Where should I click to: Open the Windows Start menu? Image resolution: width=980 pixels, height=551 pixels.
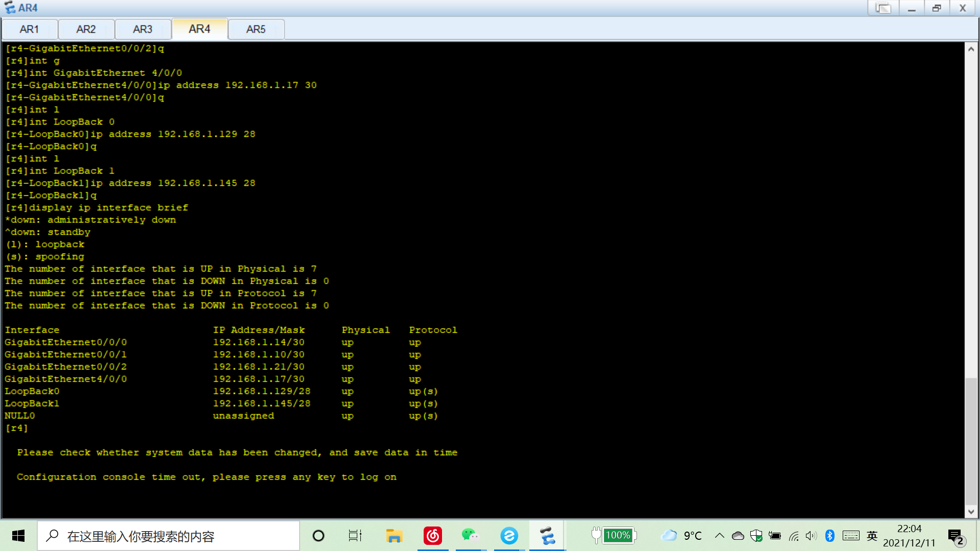click(18, 536)
